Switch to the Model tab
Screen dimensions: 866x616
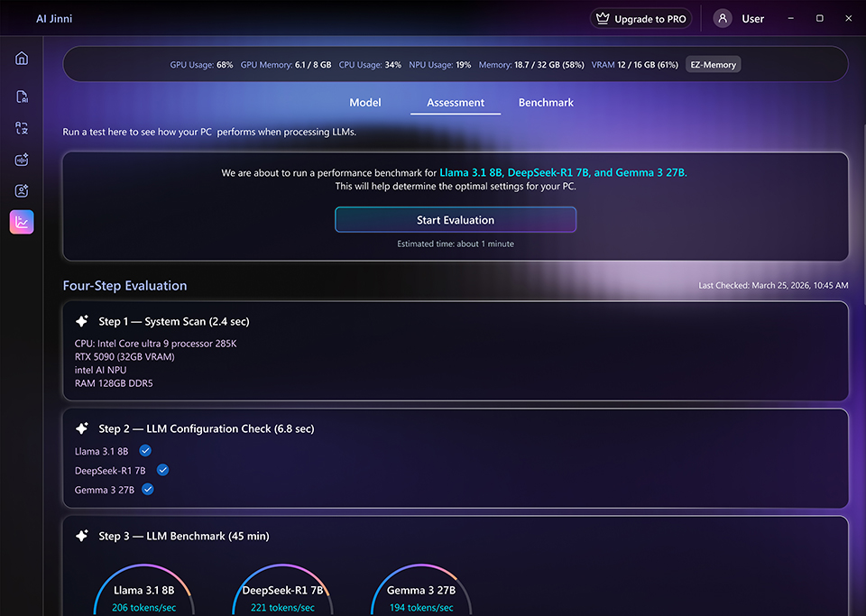(365, 103)
